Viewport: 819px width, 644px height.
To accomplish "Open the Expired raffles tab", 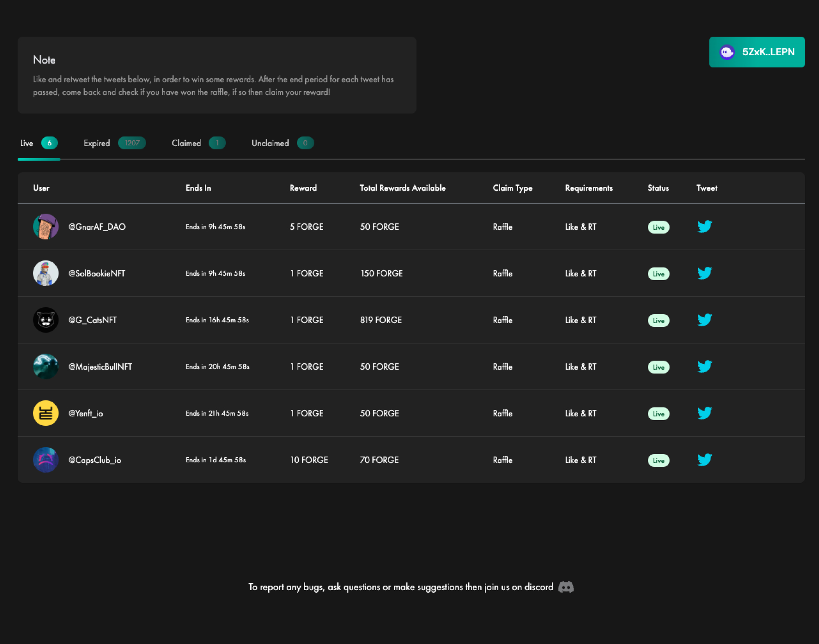I will tap(96, 143).
